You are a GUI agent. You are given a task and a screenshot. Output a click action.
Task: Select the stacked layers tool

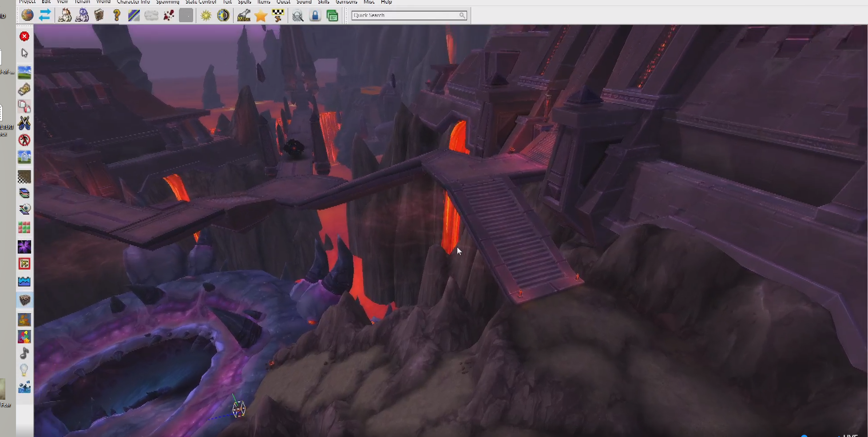pos(24,193)
